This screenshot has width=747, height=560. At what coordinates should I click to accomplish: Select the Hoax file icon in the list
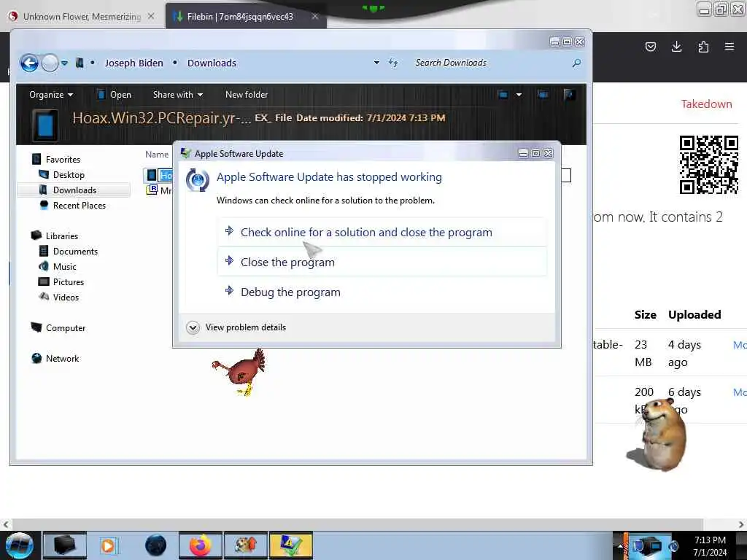pyautogui.click(x=152, y=175)
